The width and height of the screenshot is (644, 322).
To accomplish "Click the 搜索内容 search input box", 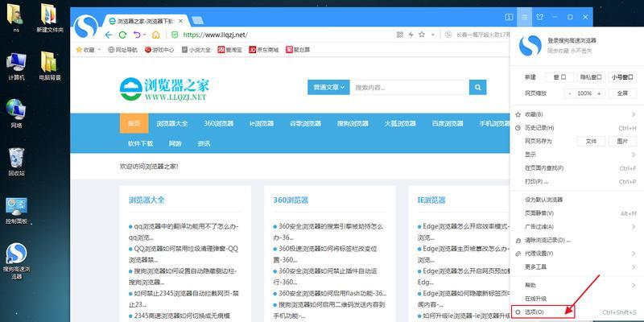I will pos(410,87).
